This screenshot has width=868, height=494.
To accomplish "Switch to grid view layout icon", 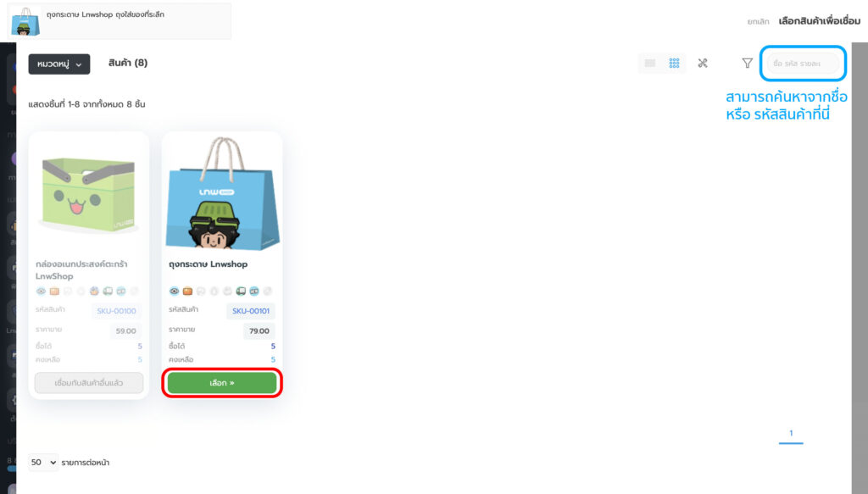I will [674, 63].
